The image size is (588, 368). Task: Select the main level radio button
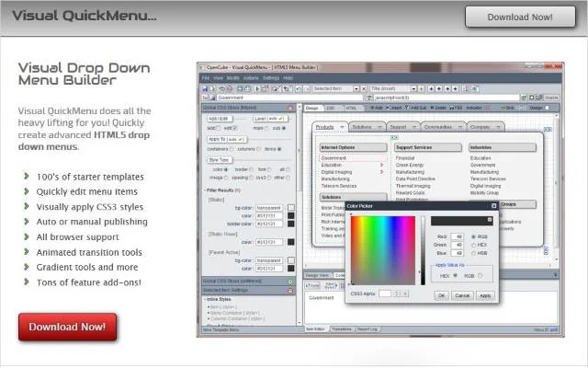coord(266,129)
